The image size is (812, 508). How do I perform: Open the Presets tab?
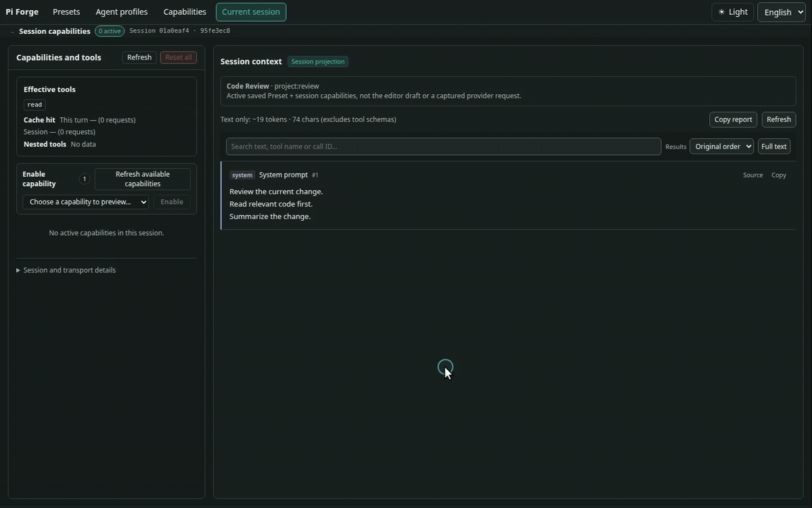click(66, 12)
